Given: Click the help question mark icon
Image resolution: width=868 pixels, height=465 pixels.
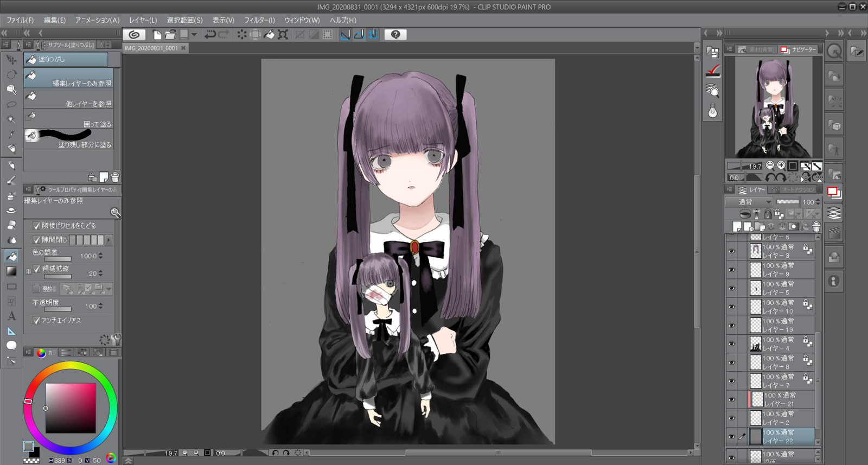Looking at the screenshot, I should coord(395,35).
